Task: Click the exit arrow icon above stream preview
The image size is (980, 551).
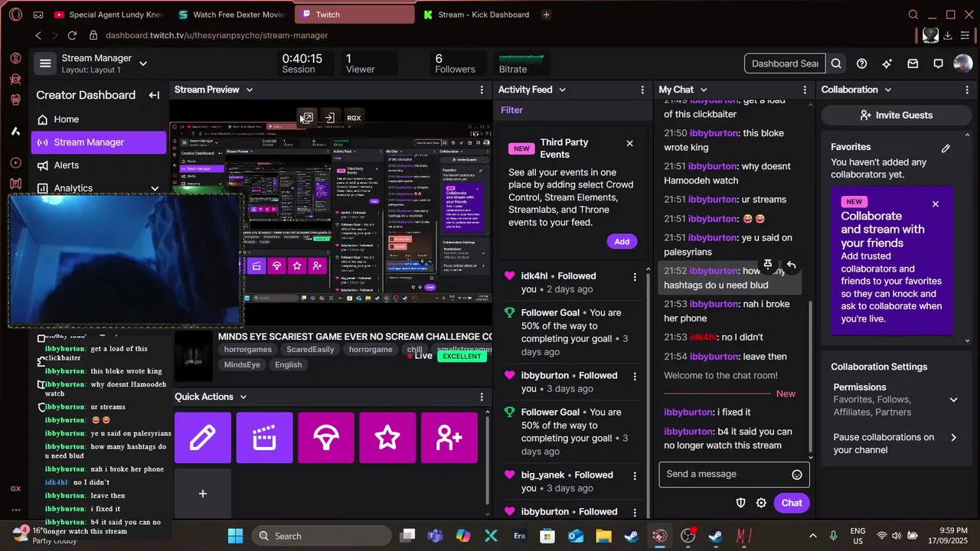Action: click(x=329, y=118)
